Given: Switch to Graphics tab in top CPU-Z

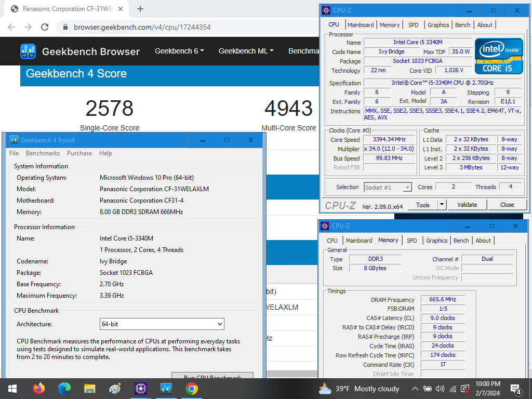Looking at the screenshot, I should coord(438,25).
